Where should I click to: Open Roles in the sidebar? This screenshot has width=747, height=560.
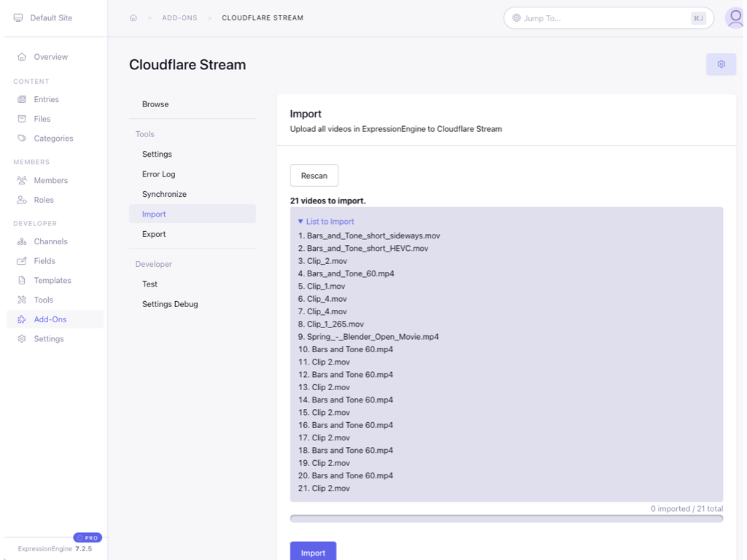point(43,200)
